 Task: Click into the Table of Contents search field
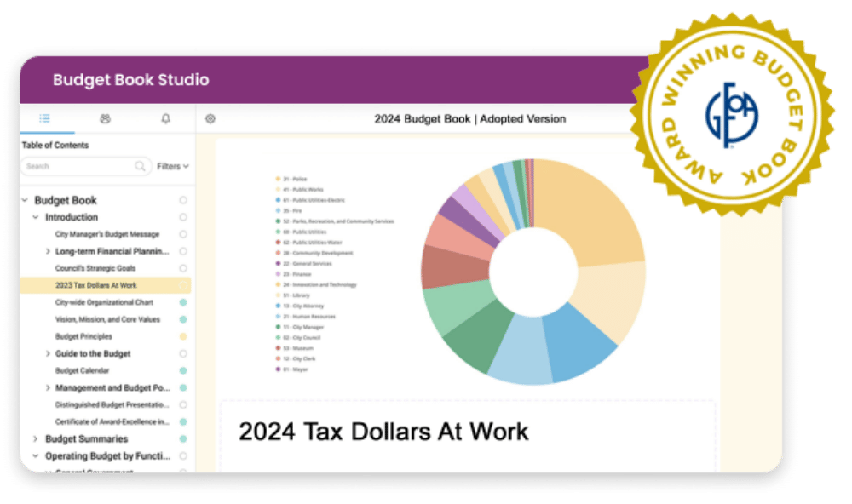86,166
